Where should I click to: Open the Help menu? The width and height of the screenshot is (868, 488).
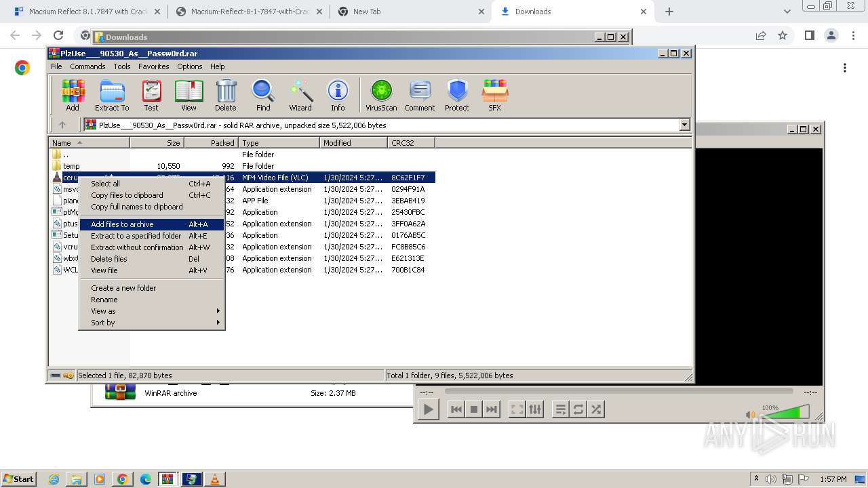click(x=217, y=66)
